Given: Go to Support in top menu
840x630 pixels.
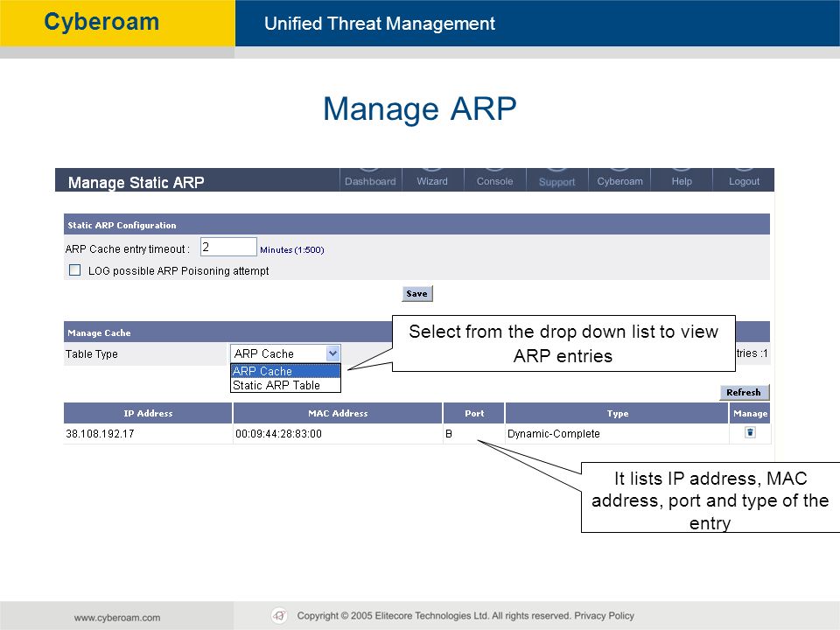Looking at the screenshot, I should click(x=556, y=182).
